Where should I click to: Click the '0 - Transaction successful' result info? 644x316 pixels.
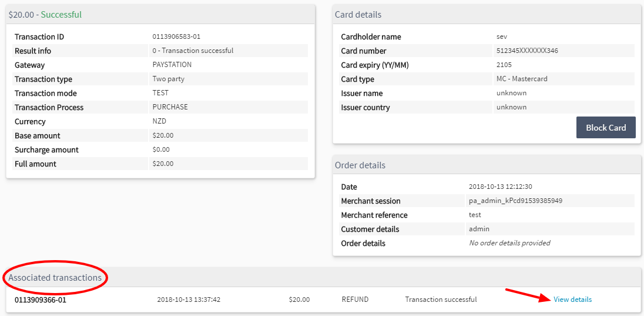193,51
